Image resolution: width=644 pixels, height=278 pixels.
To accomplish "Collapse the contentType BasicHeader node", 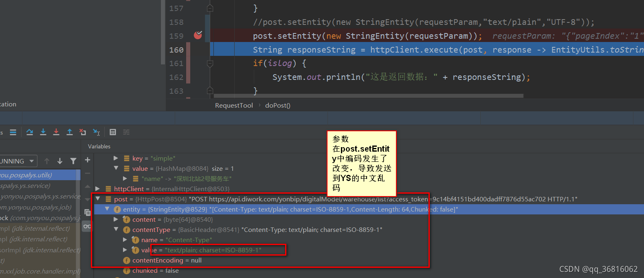I will click(116, 229).
